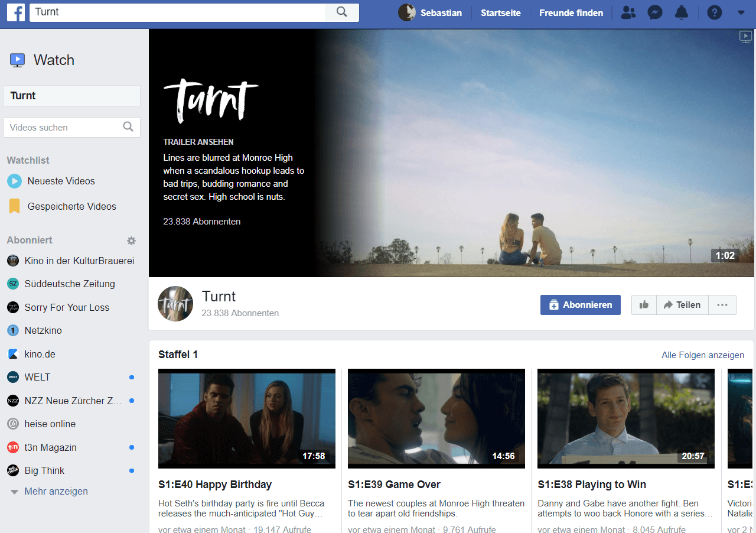Click WELT subscription name
The width and height of the screenshot is (756, 533).
(x=37, y=377)
